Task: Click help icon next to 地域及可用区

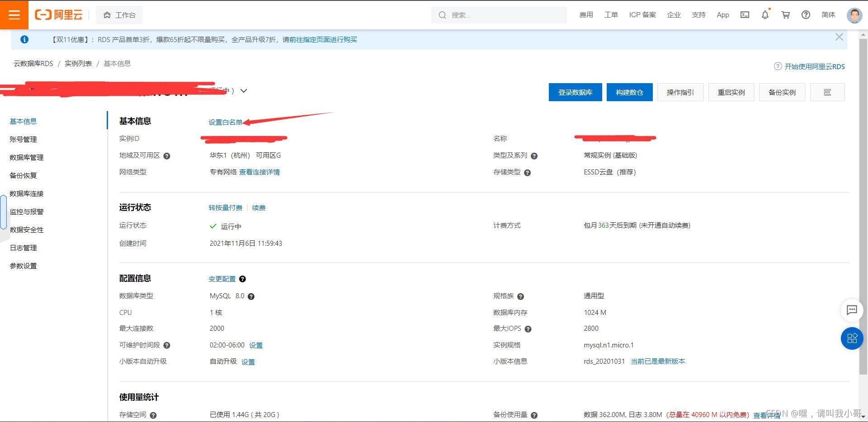Action: 167,156
